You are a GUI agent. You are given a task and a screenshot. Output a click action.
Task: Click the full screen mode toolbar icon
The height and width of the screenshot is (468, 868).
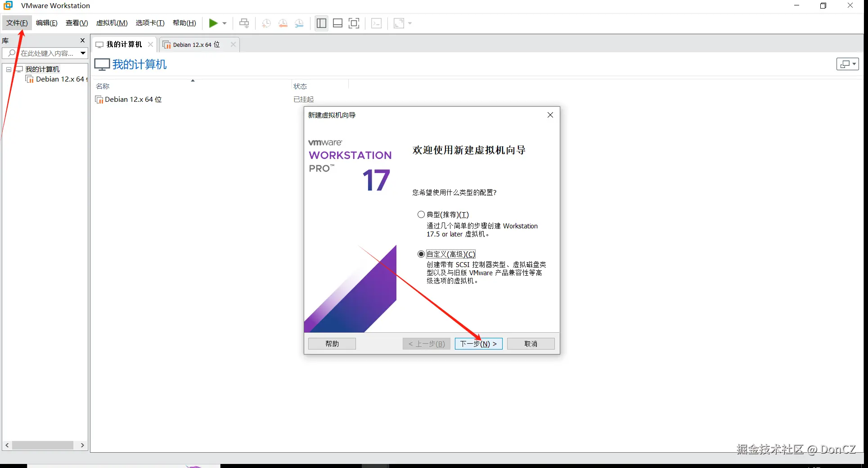[x=354, y=23]
